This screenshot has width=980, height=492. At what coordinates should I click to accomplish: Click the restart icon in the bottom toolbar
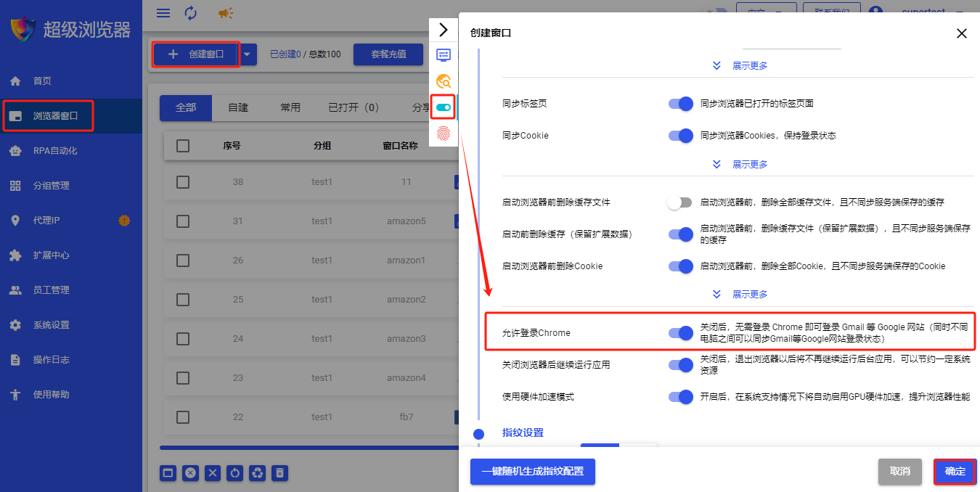234,473
